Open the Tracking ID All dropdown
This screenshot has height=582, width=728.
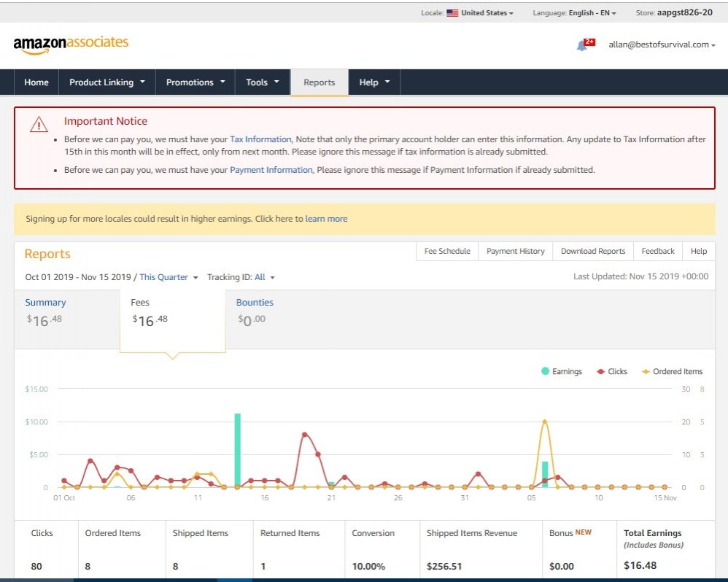(264, 277)
